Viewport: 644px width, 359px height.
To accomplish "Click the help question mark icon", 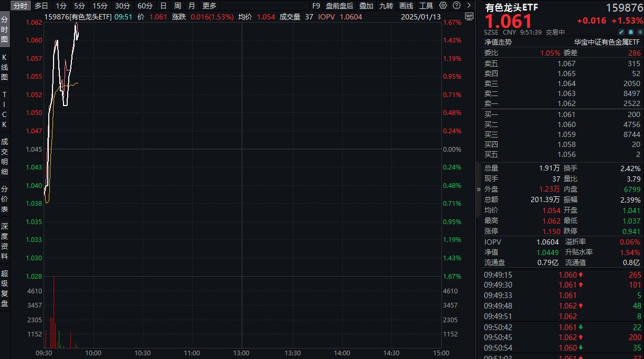I will point(456,6).
